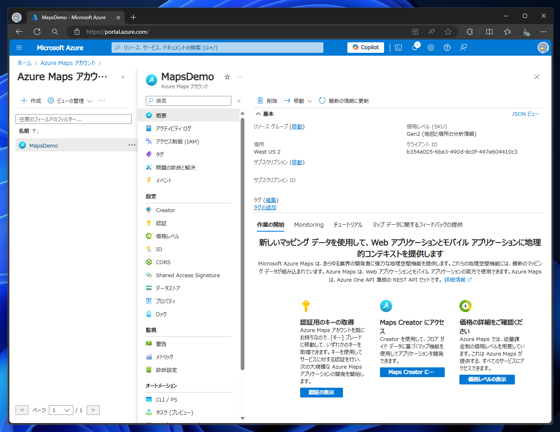Click the Copilot button

click(x=365, y=47)
